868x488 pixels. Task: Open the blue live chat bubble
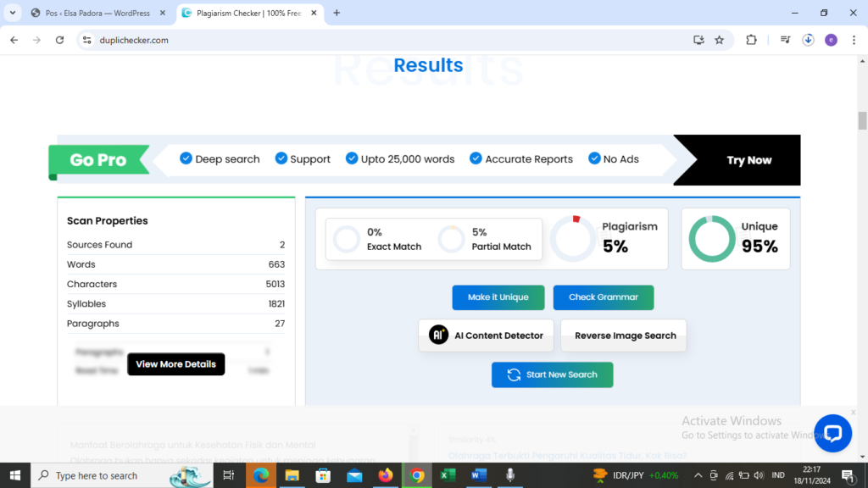tap(832, 433)
